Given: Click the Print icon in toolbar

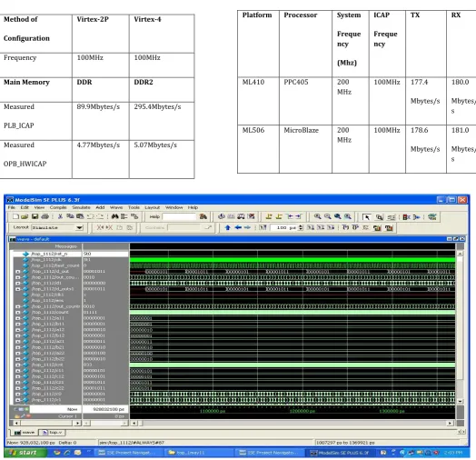Looking at the screenshot, I should 45,216.
